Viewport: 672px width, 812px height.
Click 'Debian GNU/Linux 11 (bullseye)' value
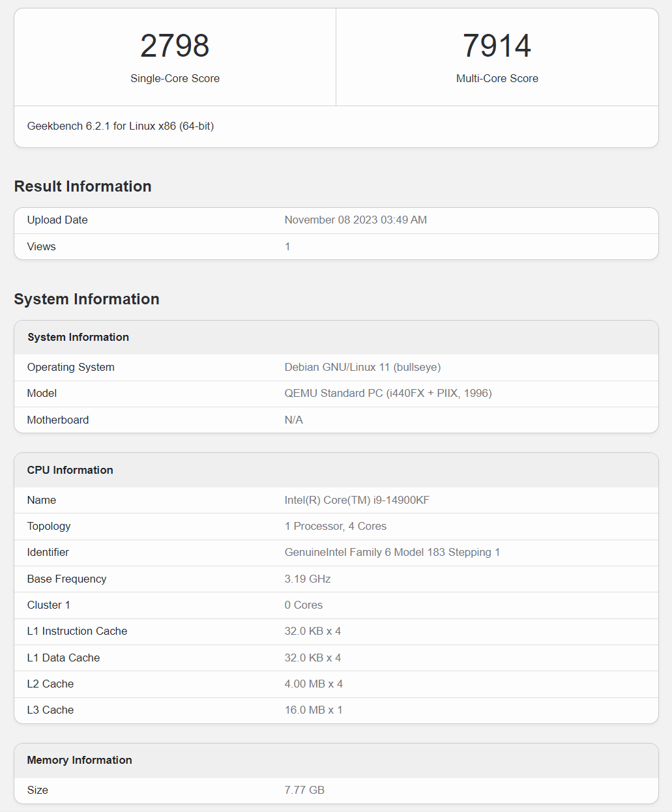click(x=363, y=367)
